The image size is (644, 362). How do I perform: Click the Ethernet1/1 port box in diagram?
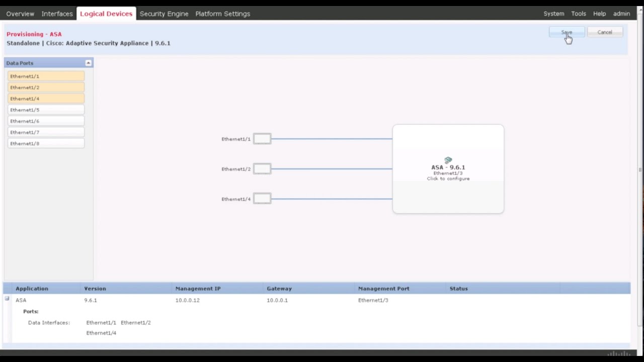[262, 139]
